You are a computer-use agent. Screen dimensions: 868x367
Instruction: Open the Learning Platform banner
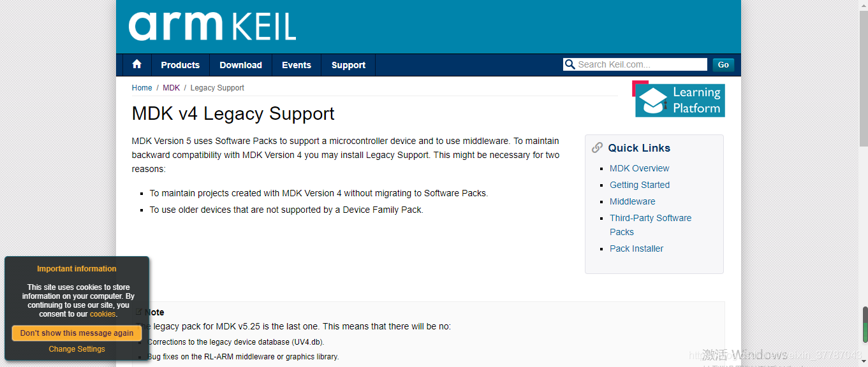(x=679, y=99)
